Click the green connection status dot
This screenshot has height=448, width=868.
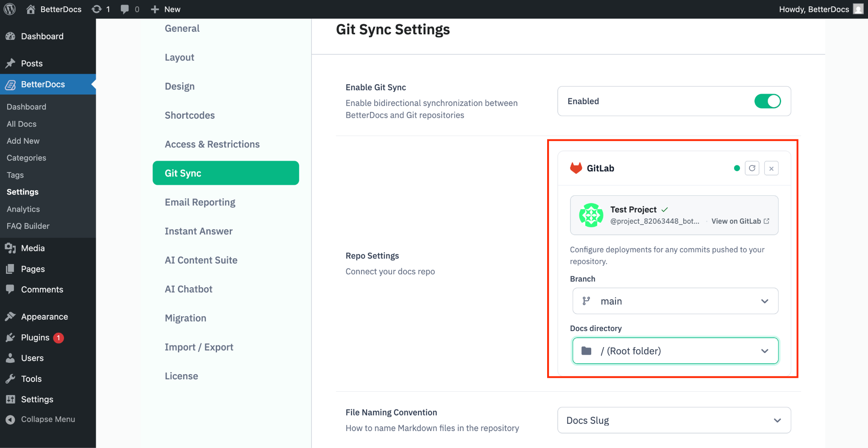click(737, 168)
